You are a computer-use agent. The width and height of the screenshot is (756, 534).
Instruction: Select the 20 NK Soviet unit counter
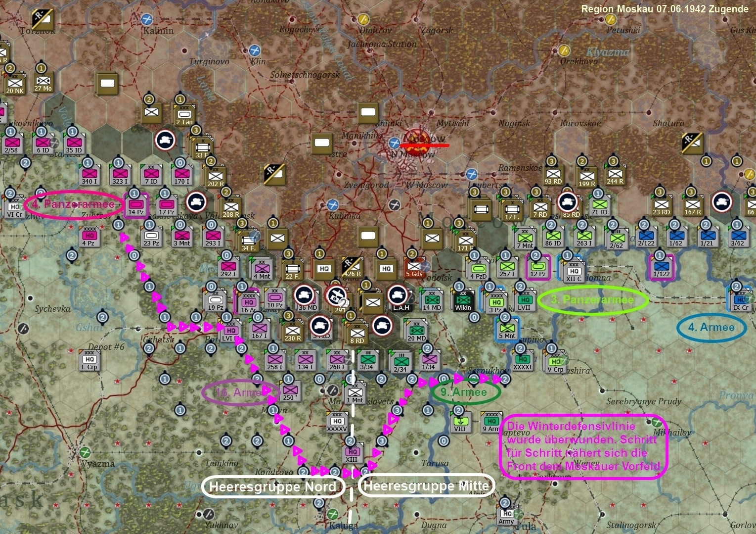[15, 84]
